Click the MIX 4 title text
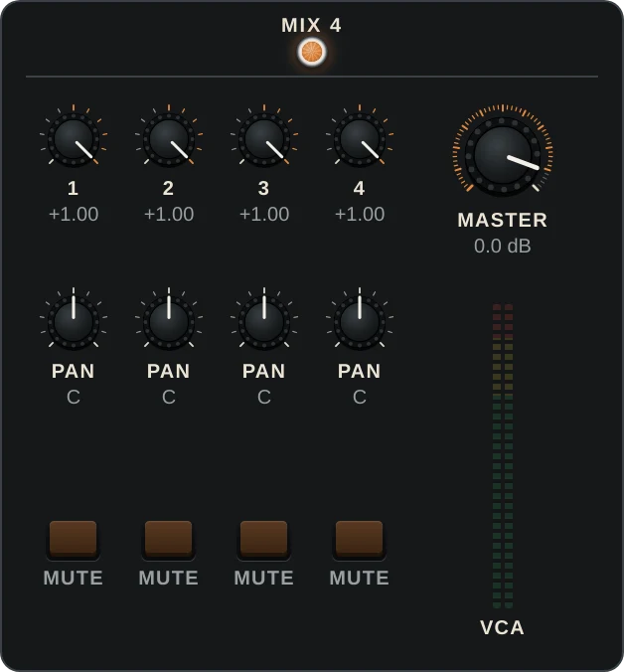The width and height of the screenshot is (624, 672). tap(311, 25)
